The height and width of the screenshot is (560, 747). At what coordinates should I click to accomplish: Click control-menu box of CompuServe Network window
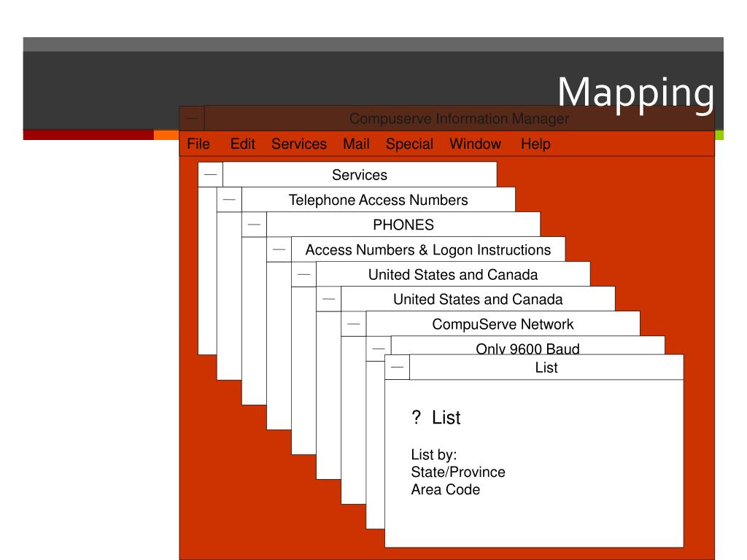point(354,324)
